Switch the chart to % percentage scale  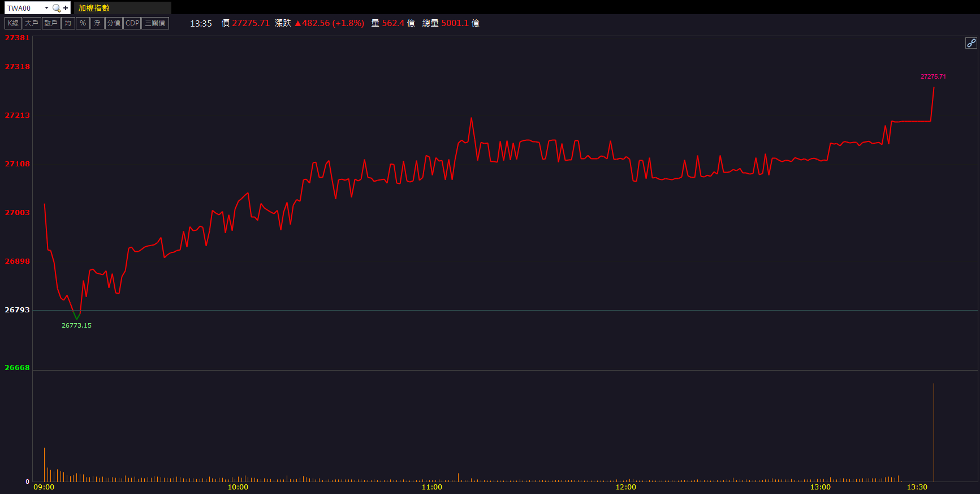pyautogui.click(x=83, y=23)
